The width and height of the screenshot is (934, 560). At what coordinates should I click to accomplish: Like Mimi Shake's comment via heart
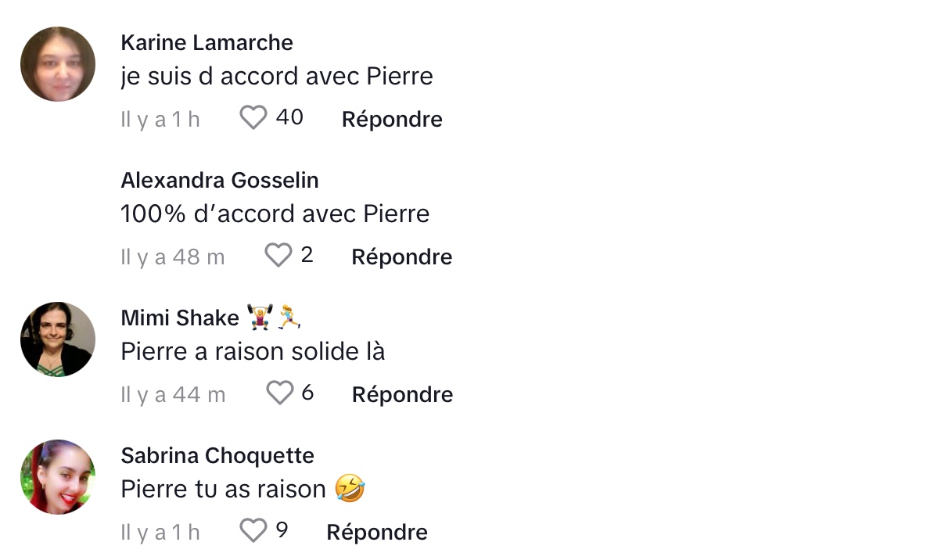pos(279,393)
